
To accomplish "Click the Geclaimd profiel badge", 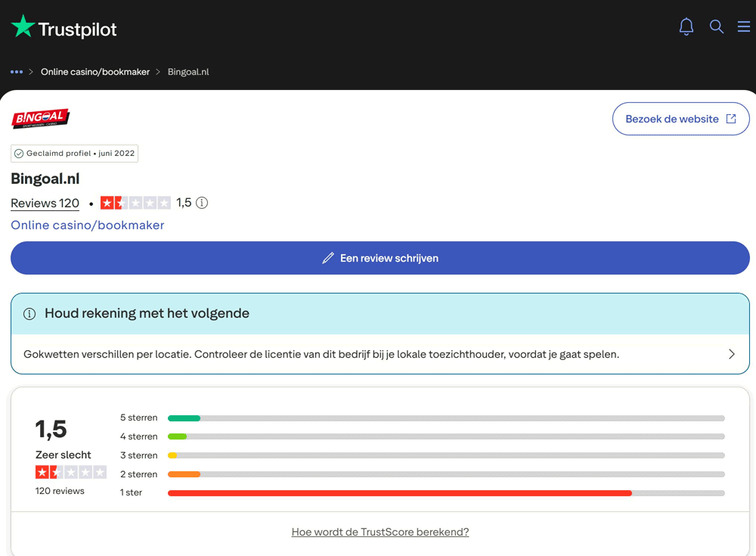I will click(74, 154).
